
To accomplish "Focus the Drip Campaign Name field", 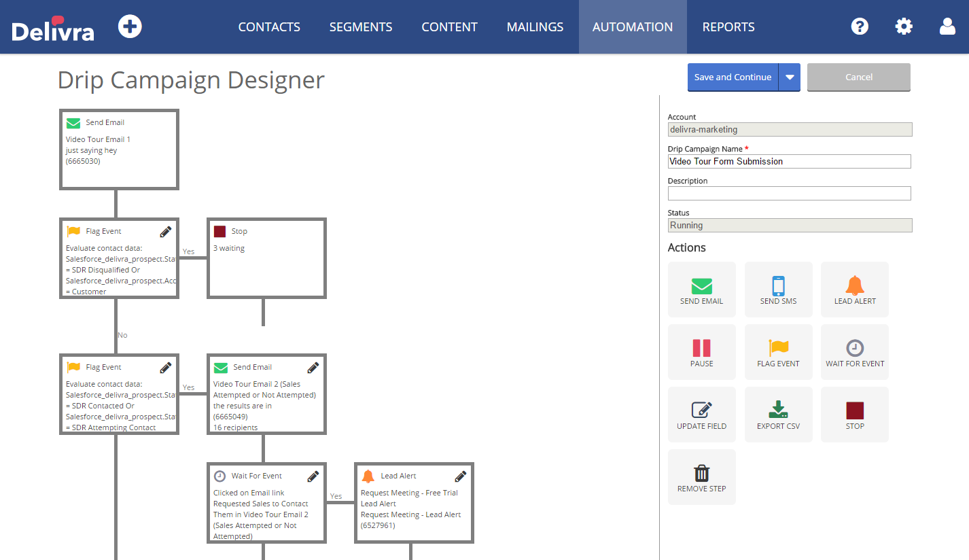I will click(x=790, y=161).
